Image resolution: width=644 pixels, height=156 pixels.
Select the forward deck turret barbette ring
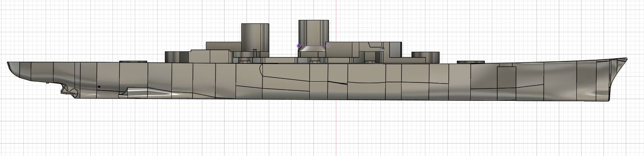click(x=471, y=61)
